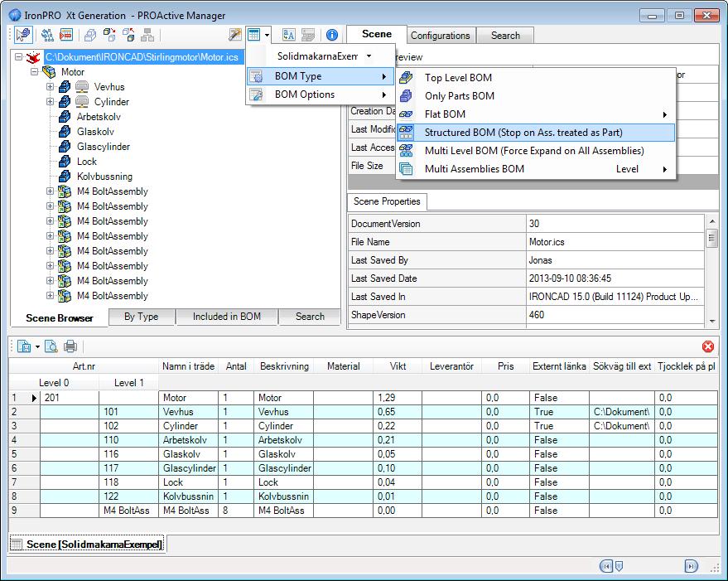Switch to the Configurations tab
The image size is (728, 581).
tap(440, 36)
